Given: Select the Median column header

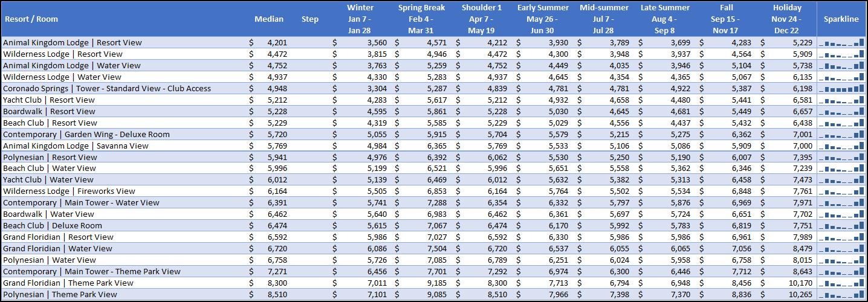Looking at the screenshot, I should click(x=269, y=19).
